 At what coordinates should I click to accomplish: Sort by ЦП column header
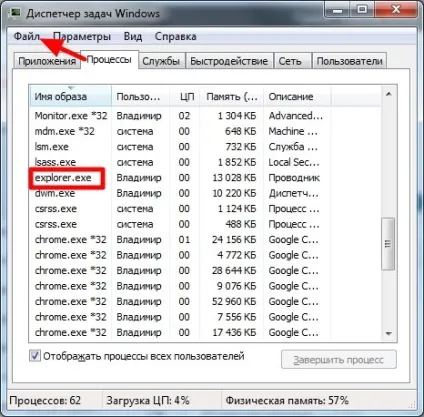pyautogui.click(x=185, y=97)
